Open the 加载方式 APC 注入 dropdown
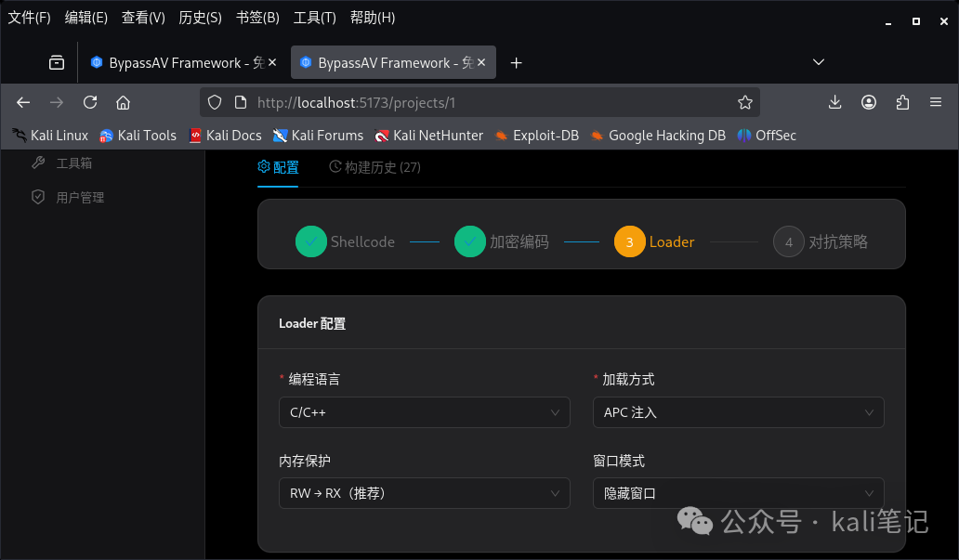Image resolution: width=959 pixels, height=560 pixels. [x=738, y=412]
